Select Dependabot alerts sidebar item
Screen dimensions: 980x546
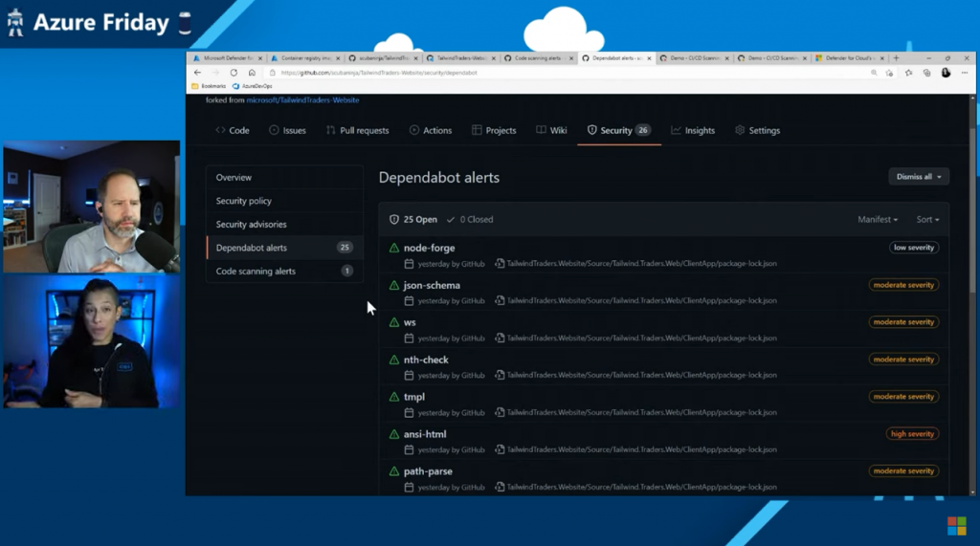click(x=284, y=248)
